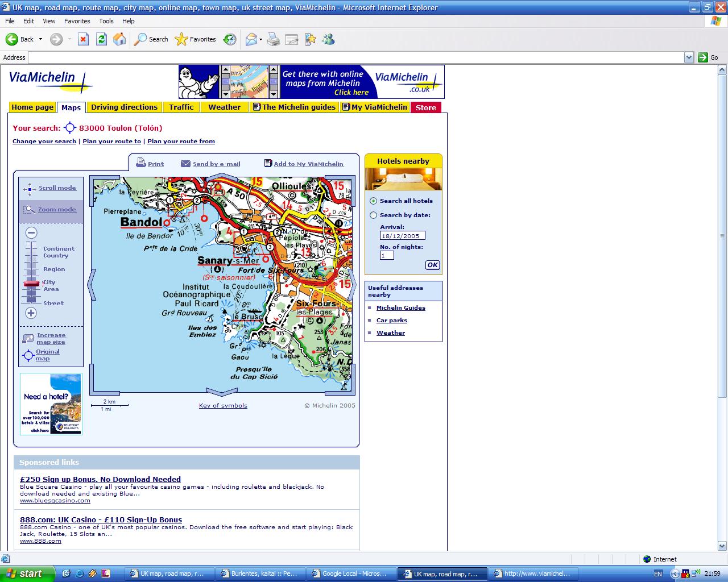The width and height of the screenshot is (728, 582).
Task: Open the My ViaMichelin tab
Action: coord(374,107)
